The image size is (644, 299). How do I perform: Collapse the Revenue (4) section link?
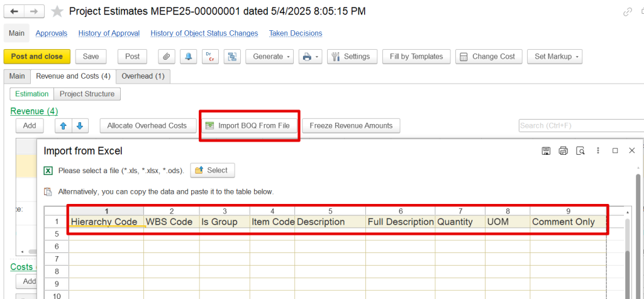pos(34,111)
